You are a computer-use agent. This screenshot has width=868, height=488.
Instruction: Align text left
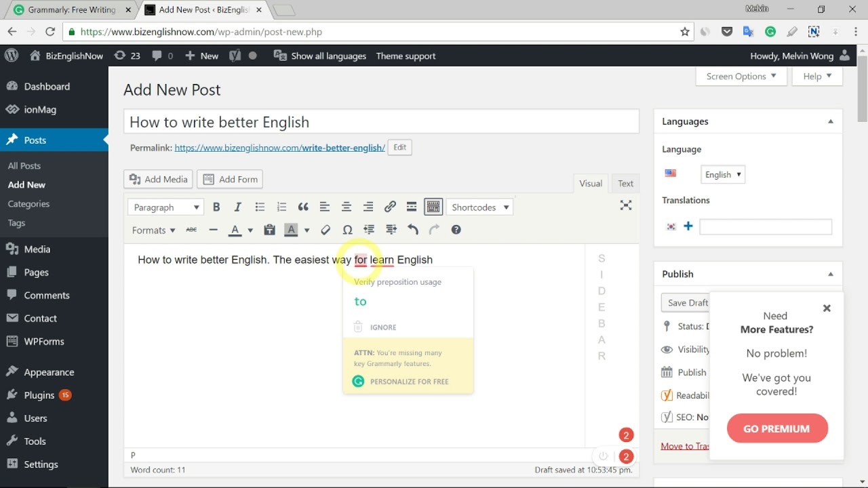pyautogui.click(x=325, y=207)
